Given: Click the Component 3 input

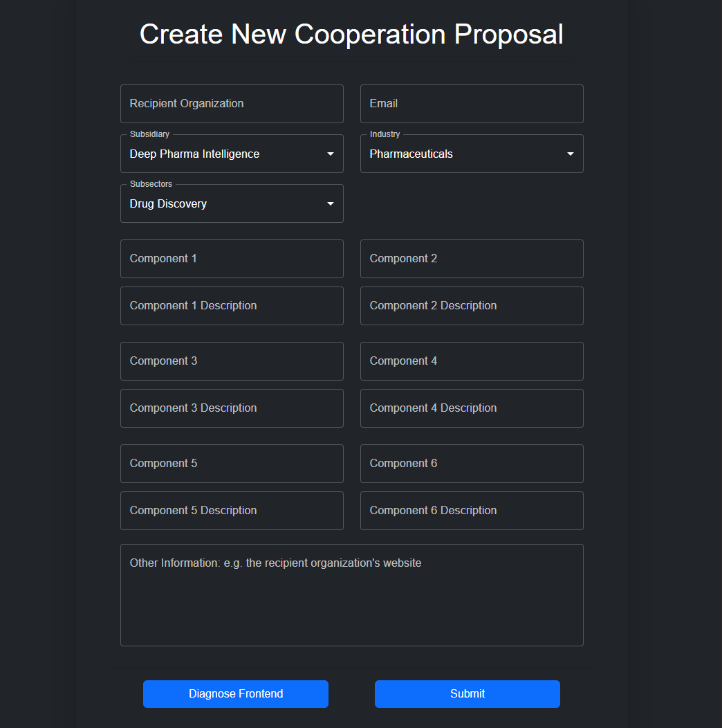Looking at the screenshot, I should coord(232,361).
